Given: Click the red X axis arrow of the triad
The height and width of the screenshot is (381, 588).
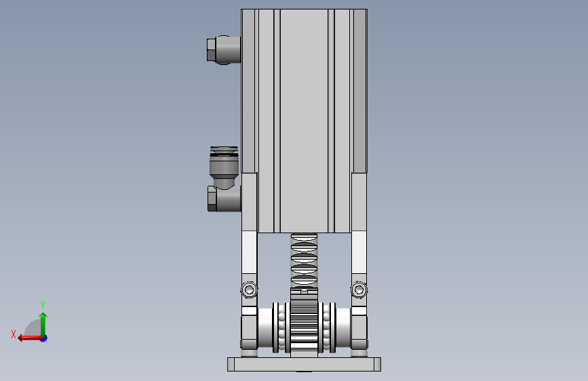Looking at the screenshot, I should 30,338.
